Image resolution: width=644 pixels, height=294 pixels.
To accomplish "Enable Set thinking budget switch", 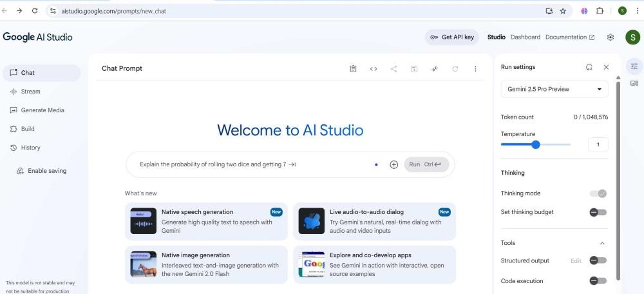I will pyautogui.click(x=598, y=212).
